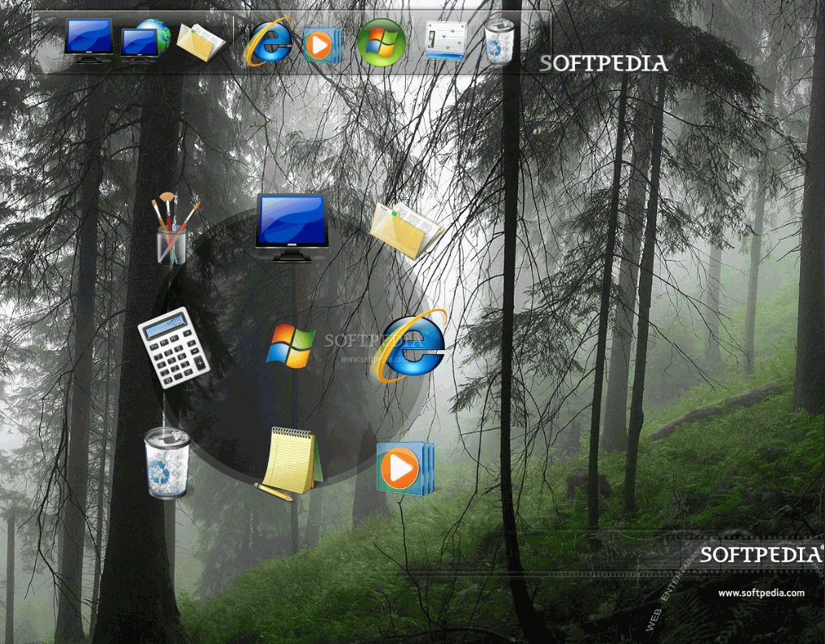Click the green Windows orb in the dock
This screenshot has height=644, width=825.
tap(382, 42)
